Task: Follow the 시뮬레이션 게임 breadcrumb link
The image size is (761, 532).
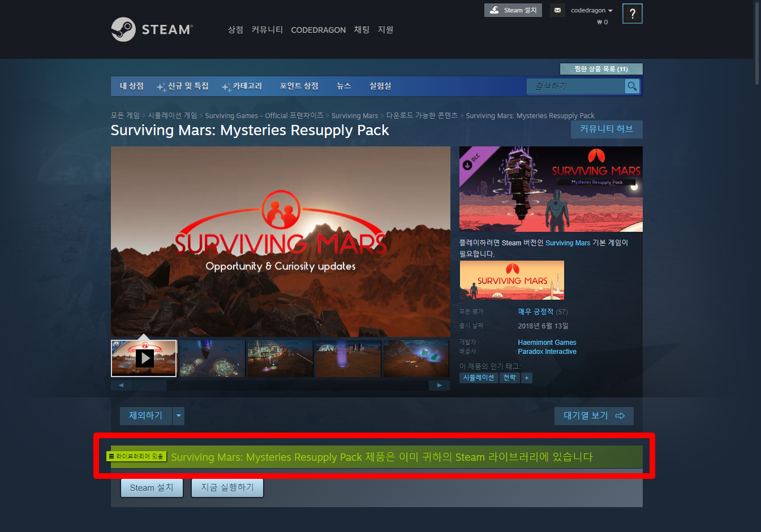Action: click(x=173, y=115)
